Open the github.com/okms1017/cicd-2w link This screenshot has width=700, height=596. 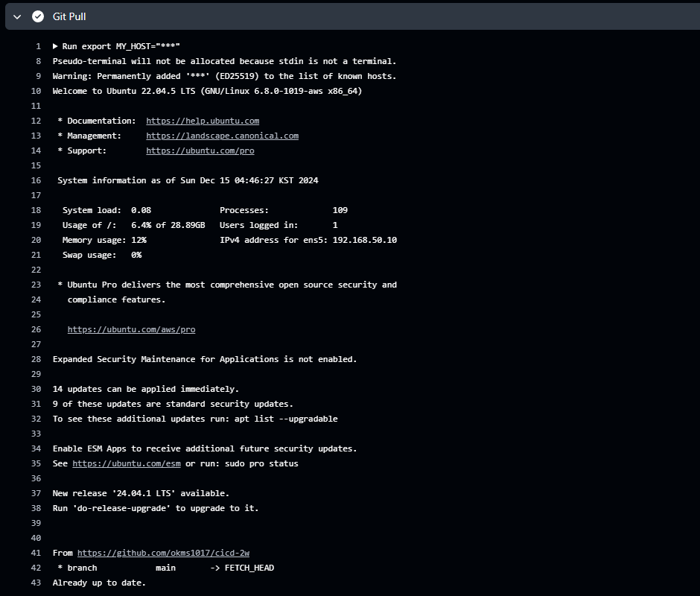(x=163, y=553)
